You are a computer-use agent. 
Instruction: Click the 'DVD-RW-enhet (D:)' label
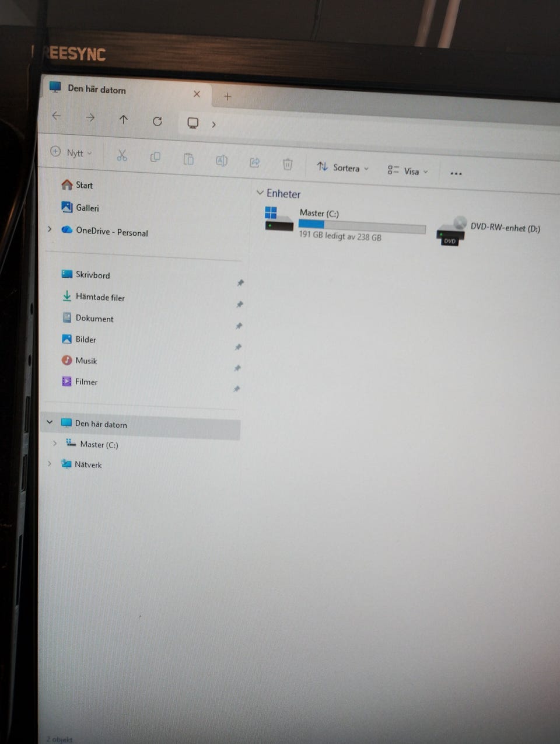click(505, 228)
